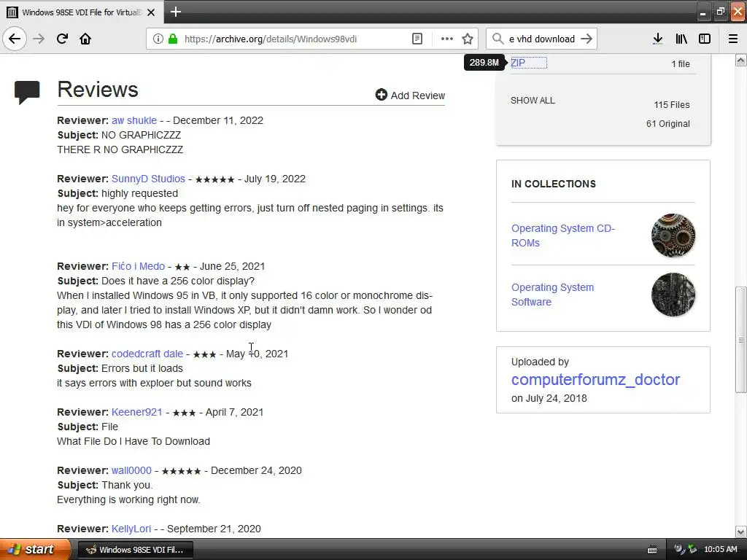Click the Reviews speech bubble icon
The width and height of the screenshot is (747, 560).
pos(27,93)
